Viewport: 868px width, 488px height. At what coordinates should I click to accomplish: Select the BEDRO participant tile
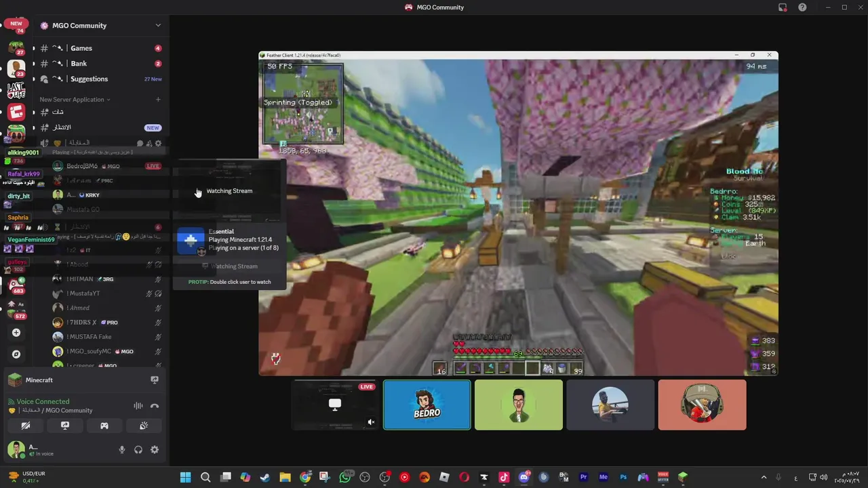427,405
